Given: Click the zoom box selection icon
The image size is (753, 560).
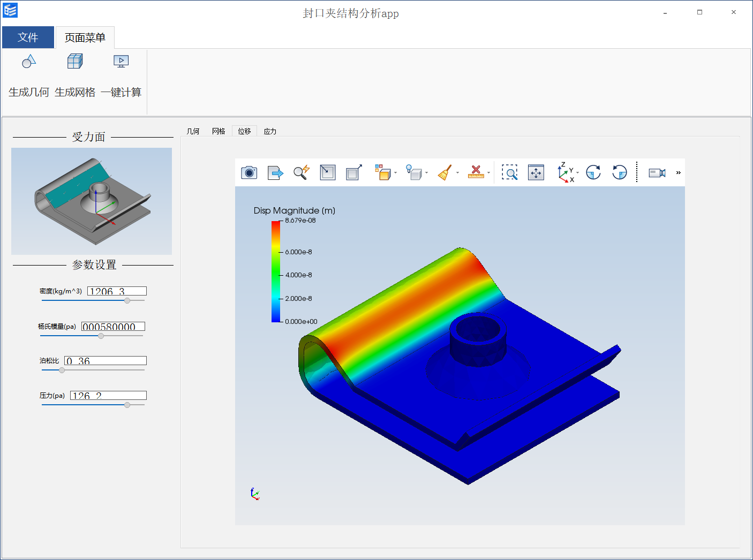Looking at the screenshot, I should (x=509, y=172).
